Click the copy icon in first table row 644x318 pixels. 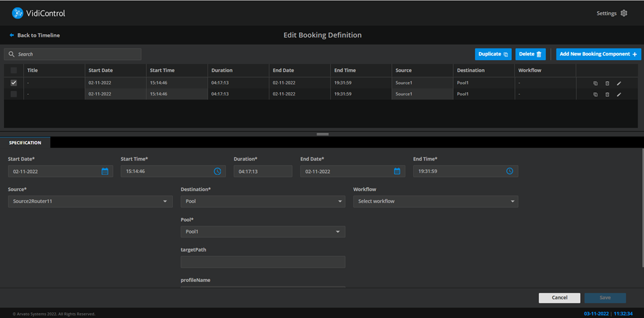[595, 83]
